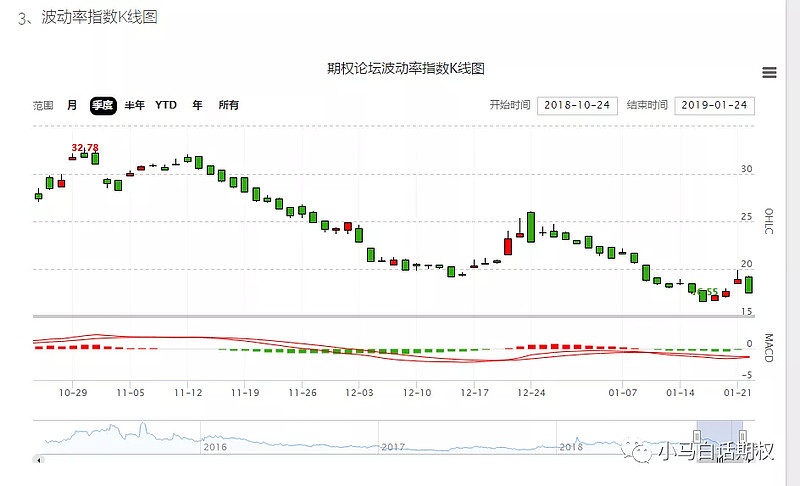800x486 pixels.
Task: Select the 月 range button
Action: point(72,105)
